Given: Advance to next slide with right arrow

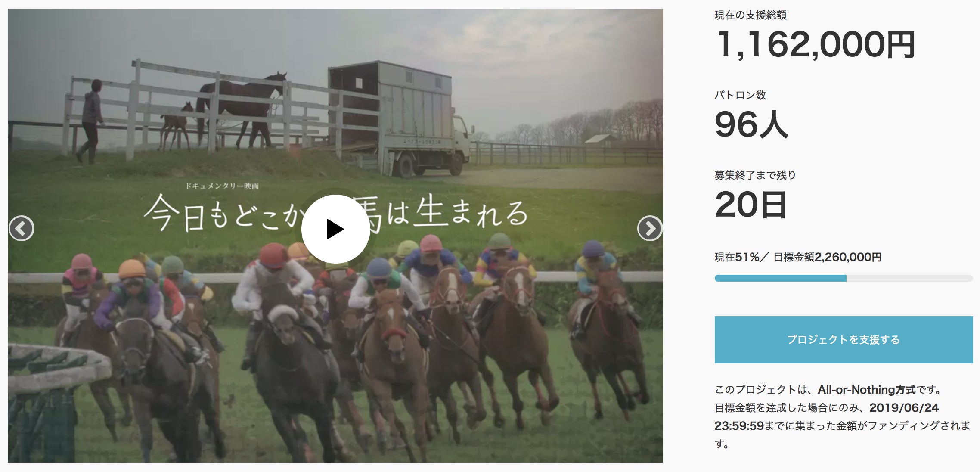Looking at the screenshot, I should point(650,228).
